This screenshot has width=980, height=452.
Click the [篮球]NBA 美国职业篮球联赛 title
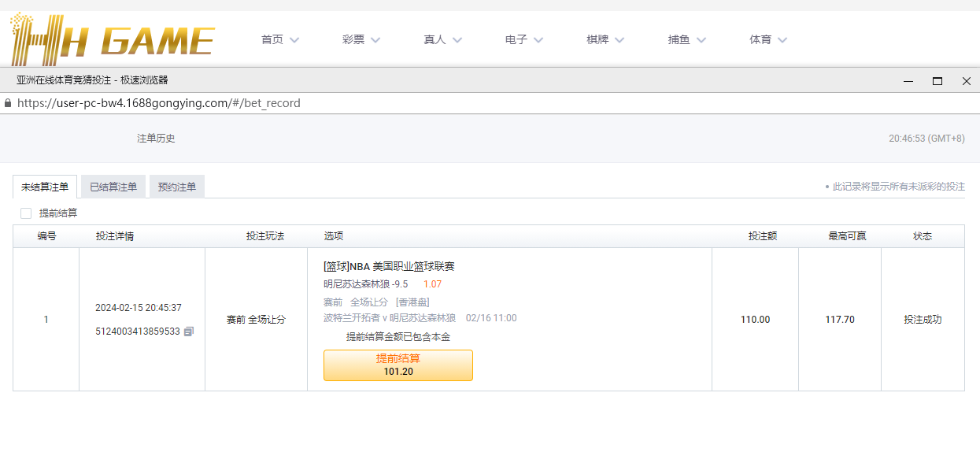(389, 266)
